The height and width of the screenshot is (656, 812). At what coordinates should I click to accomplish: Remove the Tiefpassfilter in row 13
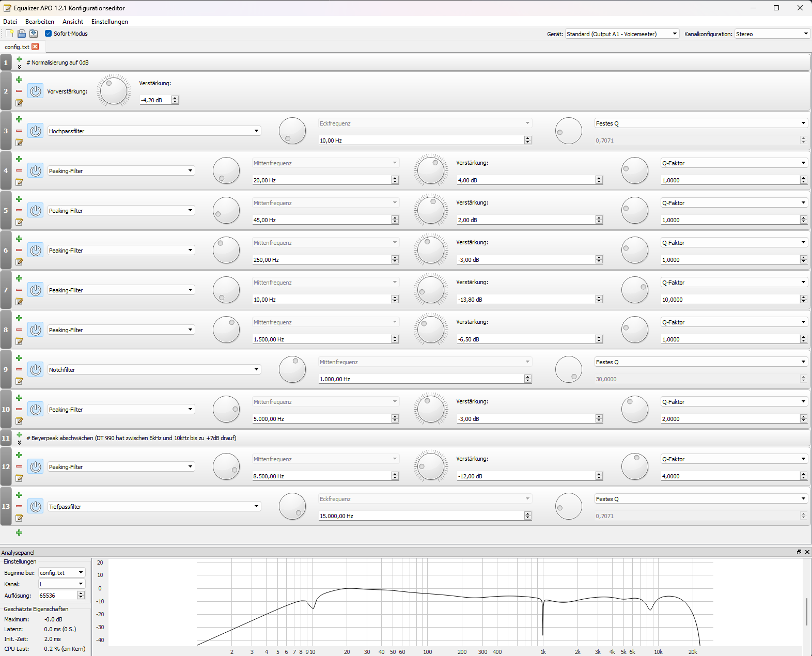pos(19,506)
